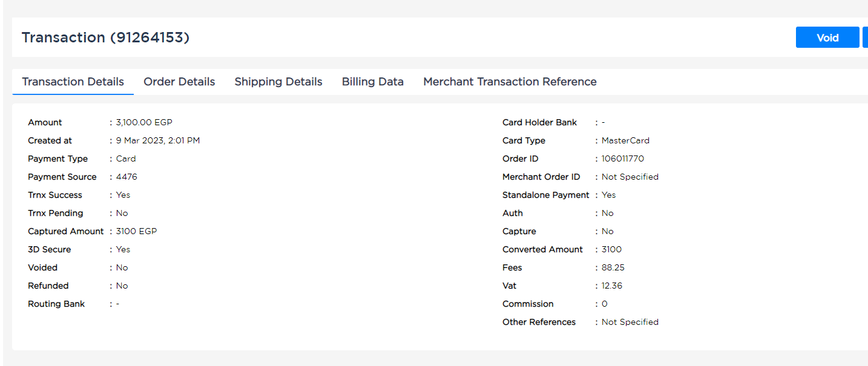Click the Refunded value No

pyautogui.click(x=122, y=286)
